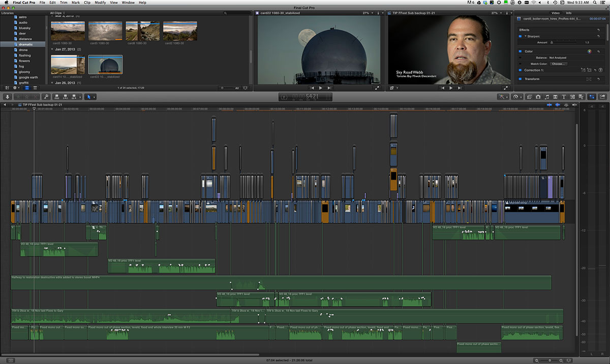Click the Share export icon in toolbar
This screenshot has height=364, width=610.
coord(603,97)
